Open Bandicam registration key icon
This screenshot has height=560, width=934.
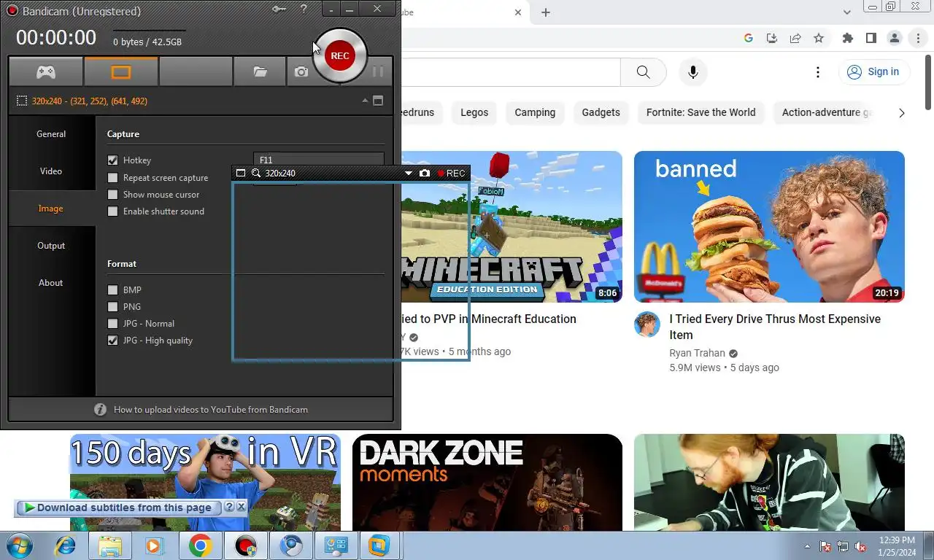[x=279, y=9]
